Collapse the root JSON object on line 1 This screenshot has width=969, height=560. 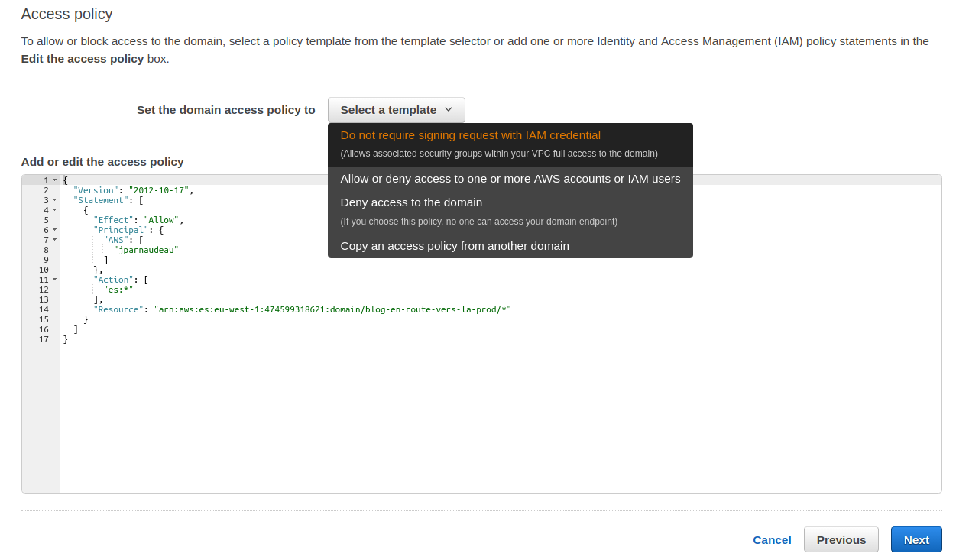point(54,180)
